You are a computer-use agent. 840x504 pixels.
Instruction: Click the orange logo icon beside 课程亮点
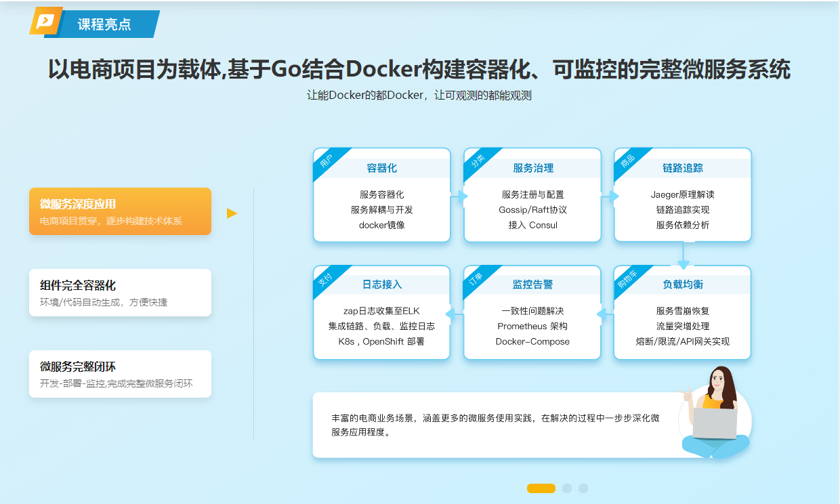click(x=45, y=22)
